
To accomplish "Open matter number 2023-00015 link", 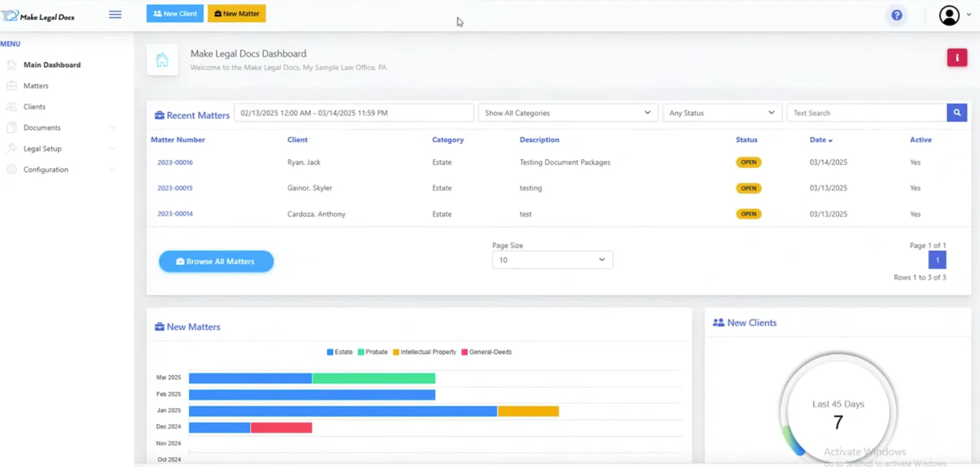I will click(175, 188).
